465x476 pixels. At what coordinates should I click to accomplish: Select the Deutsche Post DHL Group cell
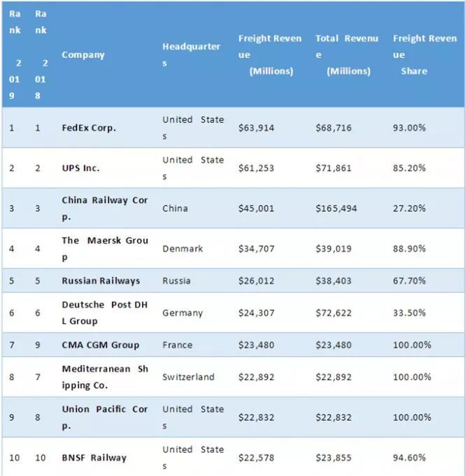[105, 313]
